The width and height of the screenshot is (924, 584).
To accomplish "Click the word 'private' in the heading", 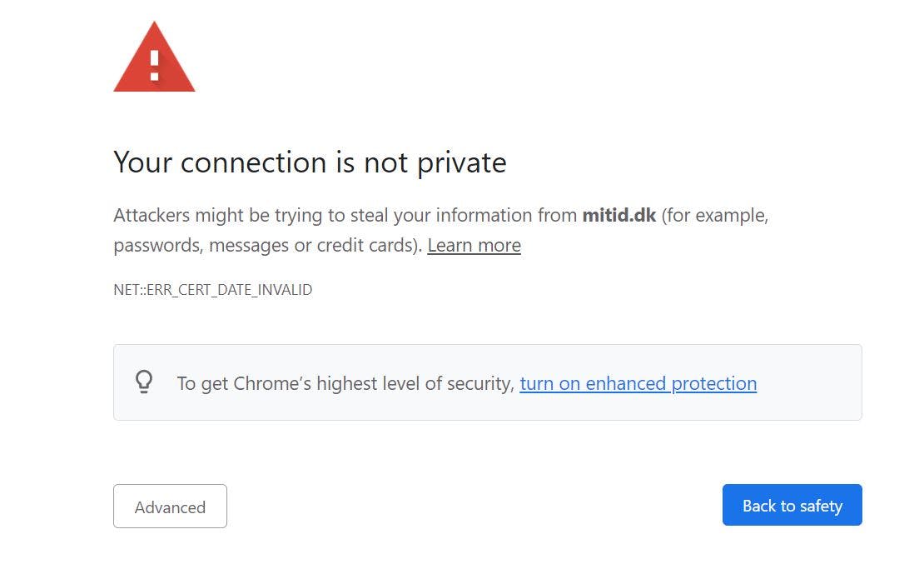I will (461, 162).
